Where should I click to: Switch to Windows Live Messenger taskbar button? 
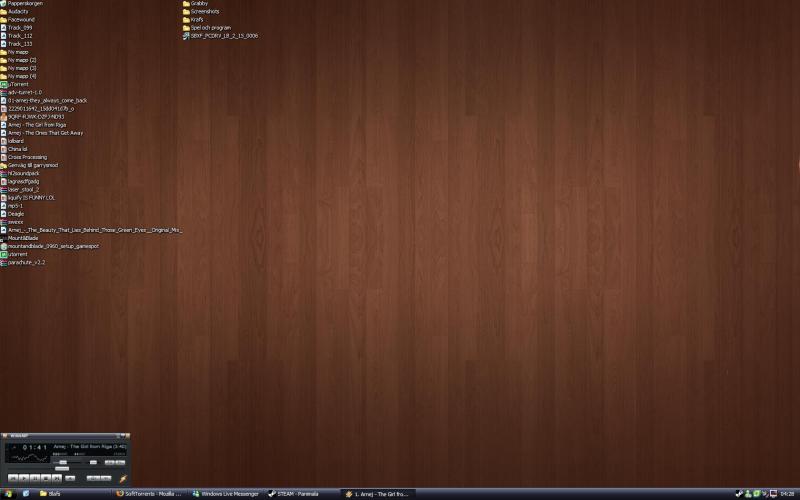(x=229, y=494)
